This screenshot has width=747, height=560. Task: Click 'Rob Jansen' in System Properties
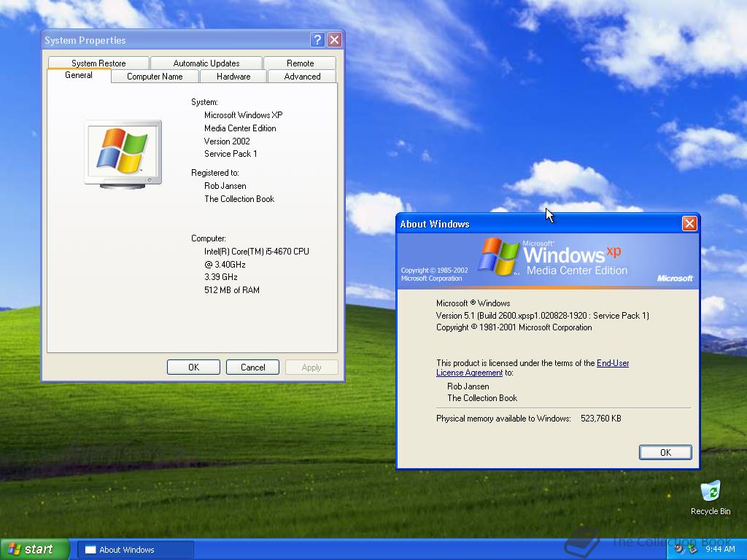pyautogui.click(x=225, y=186)
